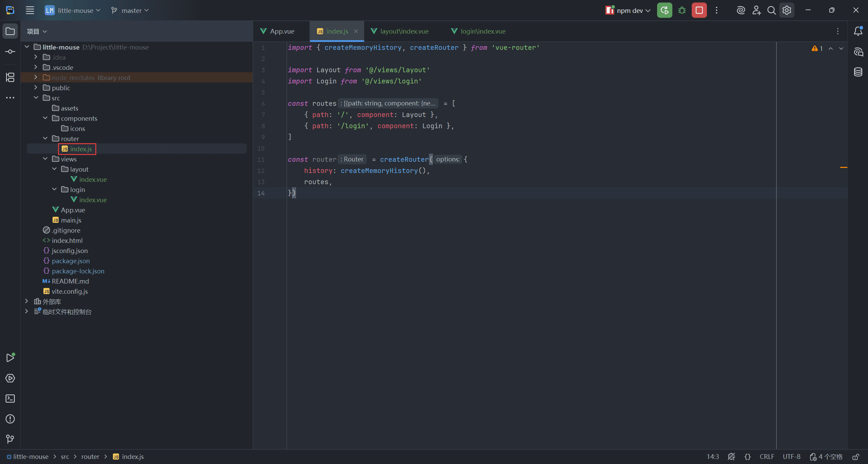Screen dimensions: 868x464
Task: Expand the node_modules folder
Action: coord(36,78)
